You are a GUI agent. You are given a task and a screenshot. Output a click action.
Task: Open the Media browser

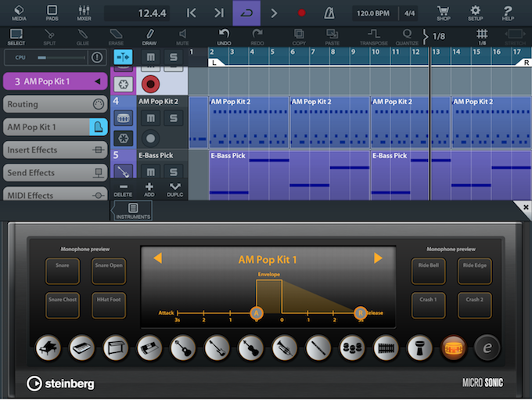(x=19, y=13)
